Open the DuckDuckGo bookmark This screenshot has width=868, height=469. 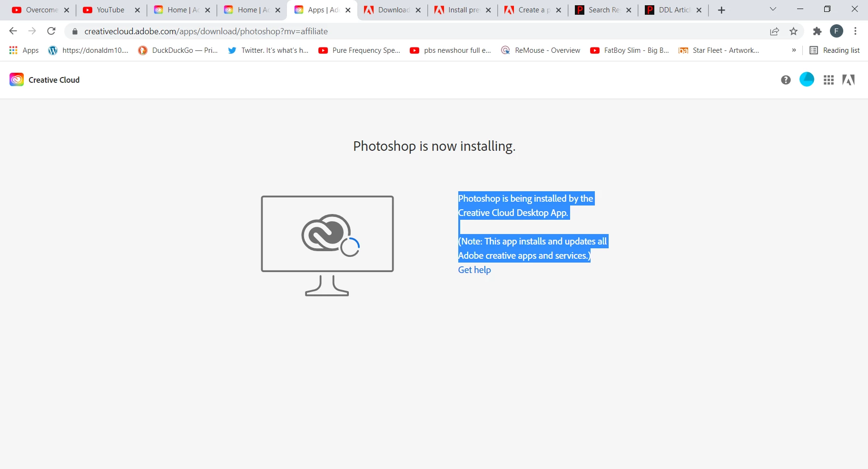[x=178, y=50]
